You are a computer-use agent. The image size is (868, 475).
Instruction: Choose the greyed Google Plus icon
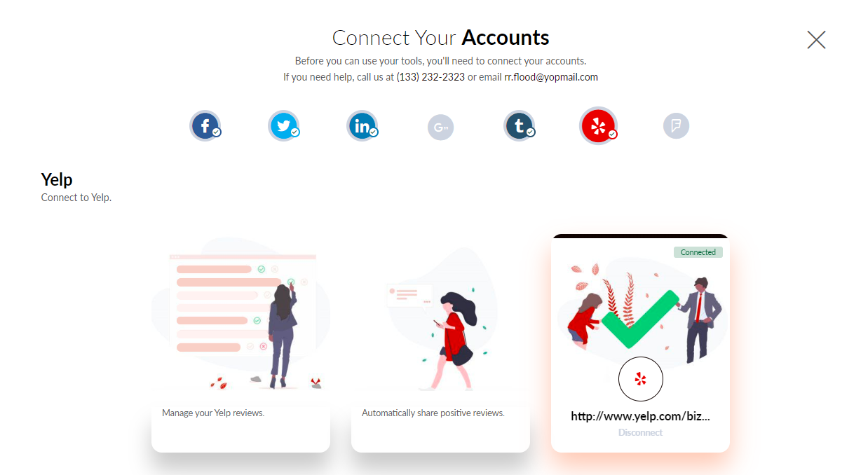tap(441, 128)
